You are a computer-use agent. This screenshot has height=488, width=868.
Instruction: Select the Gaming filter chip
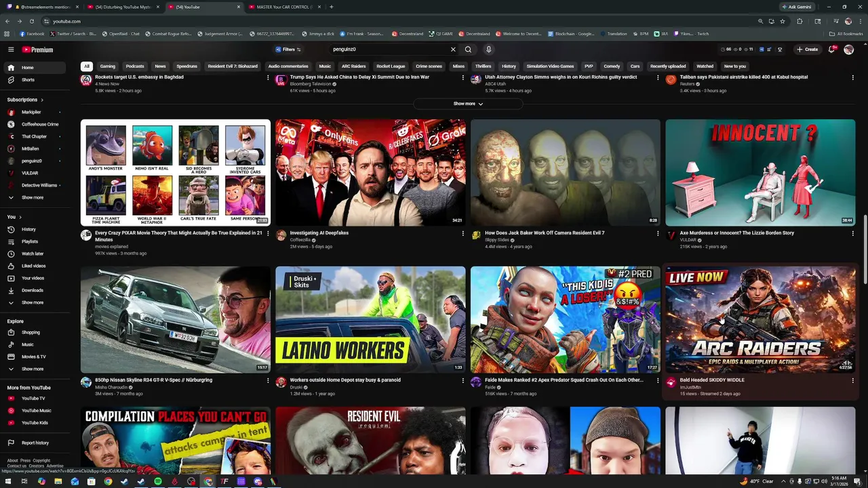108,66
